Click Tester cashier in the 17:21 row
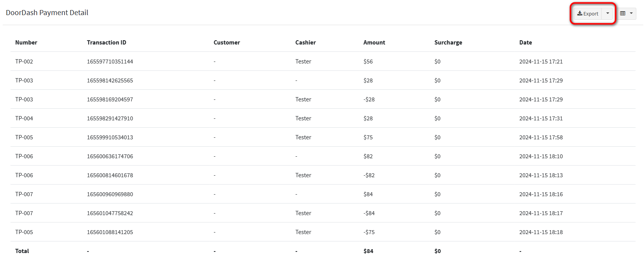This screenshot has width=644, height=260. click(x=303, y=62)
